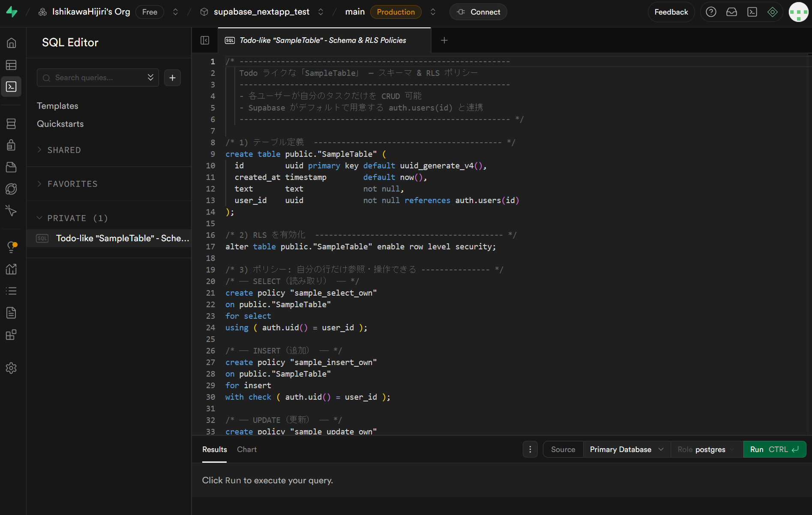Open the project switcher beside supabase_nextapp_test
The height and width of the screenshot is (515, 812).
point(321,12)
